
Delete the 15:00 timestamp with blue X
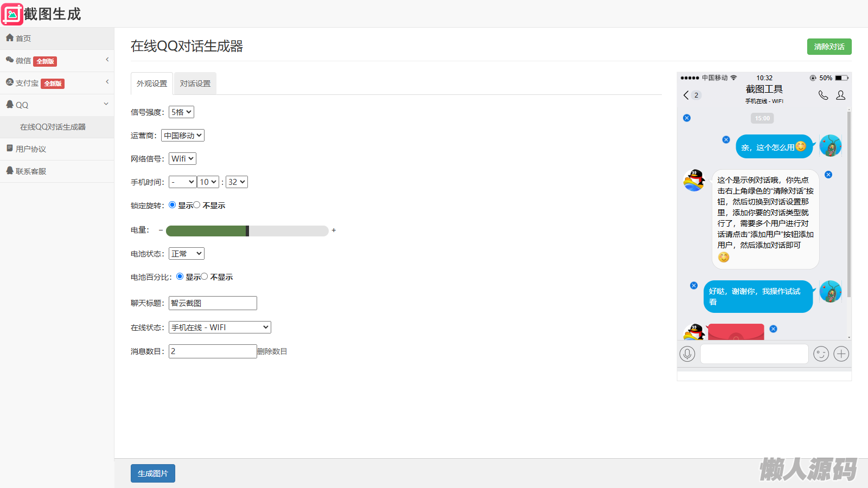click(x=687, y=118)
